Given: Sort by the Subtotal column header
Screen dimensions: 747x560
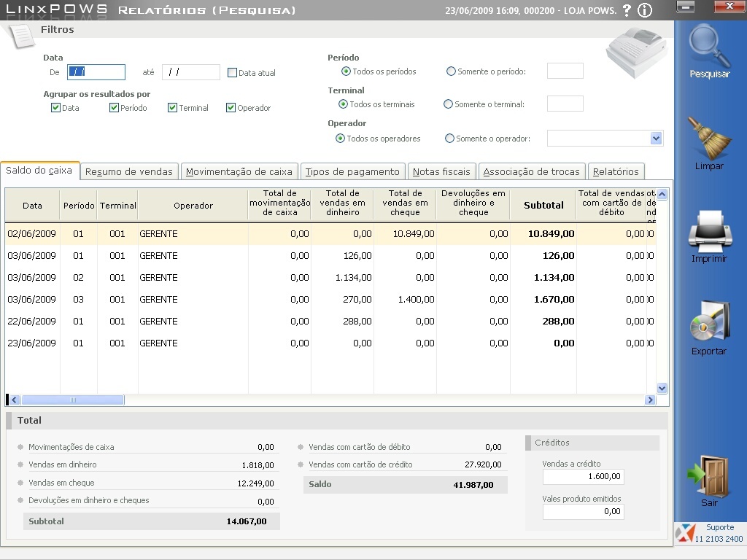Looking at the screenshot, I should (543, 206).
